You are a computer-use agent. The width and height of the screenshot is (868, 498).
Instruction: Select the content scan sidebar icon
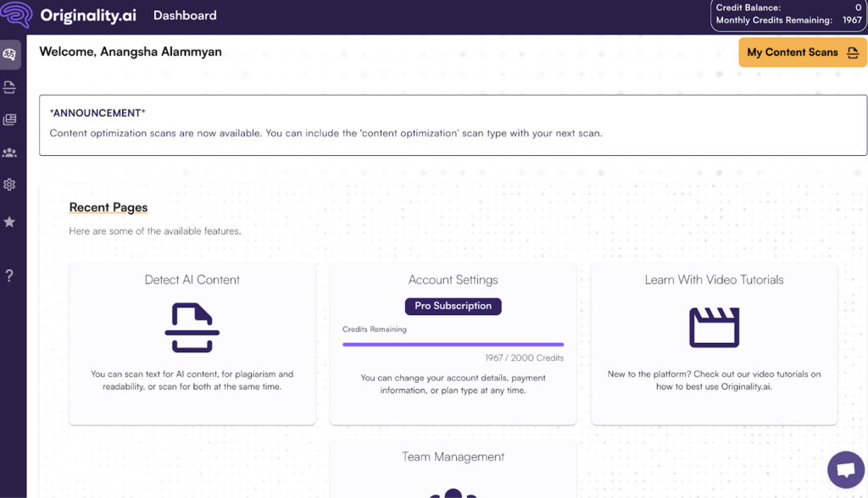click(9, 87)
